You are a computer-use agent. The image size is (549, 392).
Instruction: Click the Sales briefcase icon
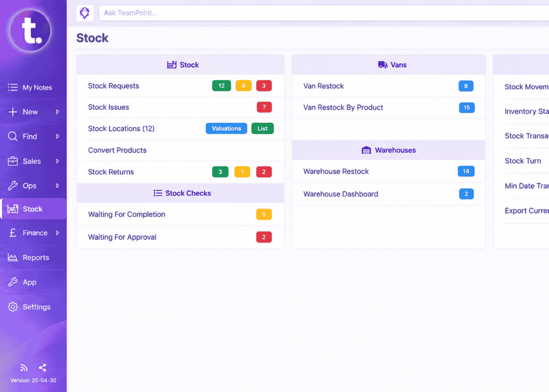[13, 161]
